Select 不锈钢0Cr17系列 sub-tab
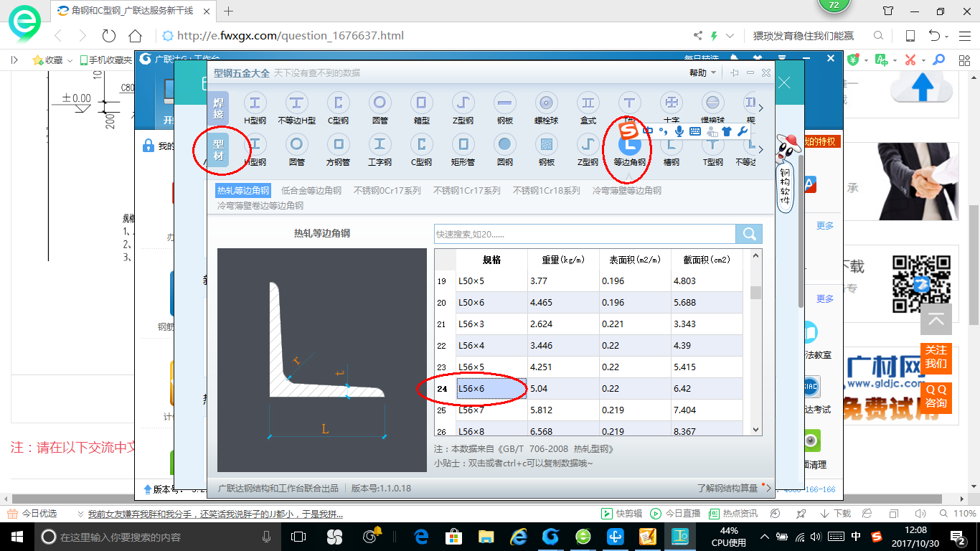The height and width of the screenshot is (551, 980). click(387, 191)
